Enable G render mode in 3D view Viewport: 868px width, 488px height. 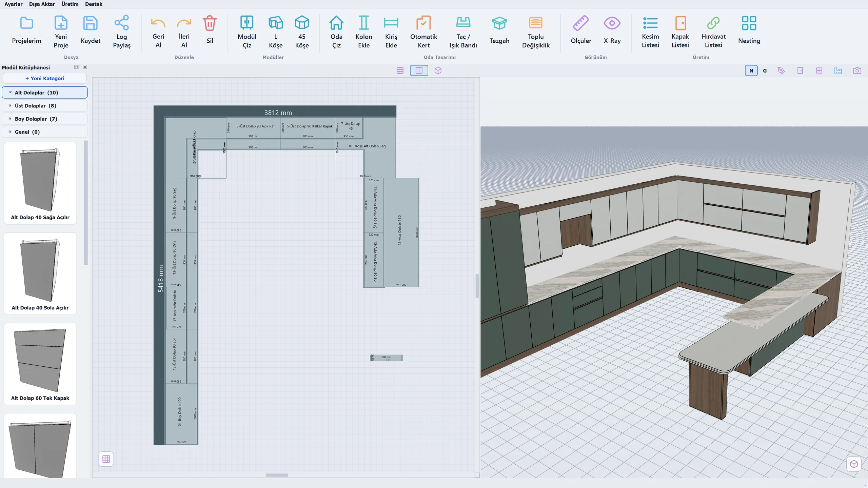tap(765, 70)
